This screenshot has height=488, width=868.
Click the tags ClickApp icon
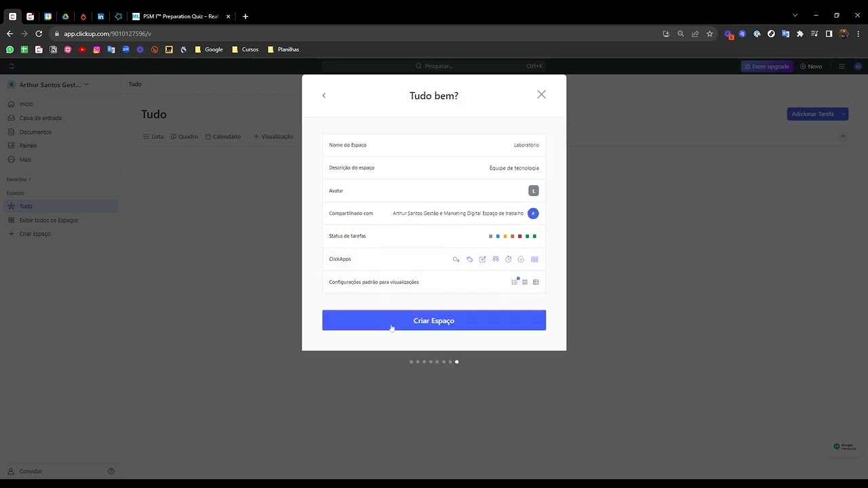(x=469, y=260)
